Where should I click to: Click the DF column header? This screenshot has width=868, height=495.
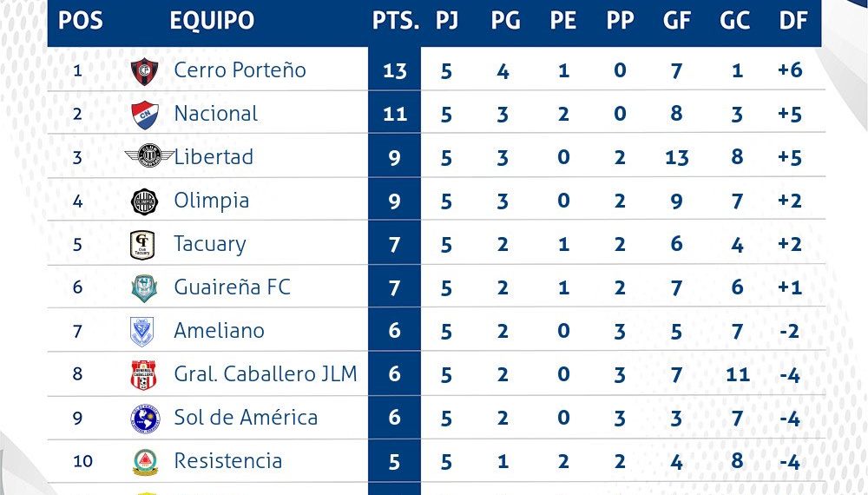click(792, 21)
